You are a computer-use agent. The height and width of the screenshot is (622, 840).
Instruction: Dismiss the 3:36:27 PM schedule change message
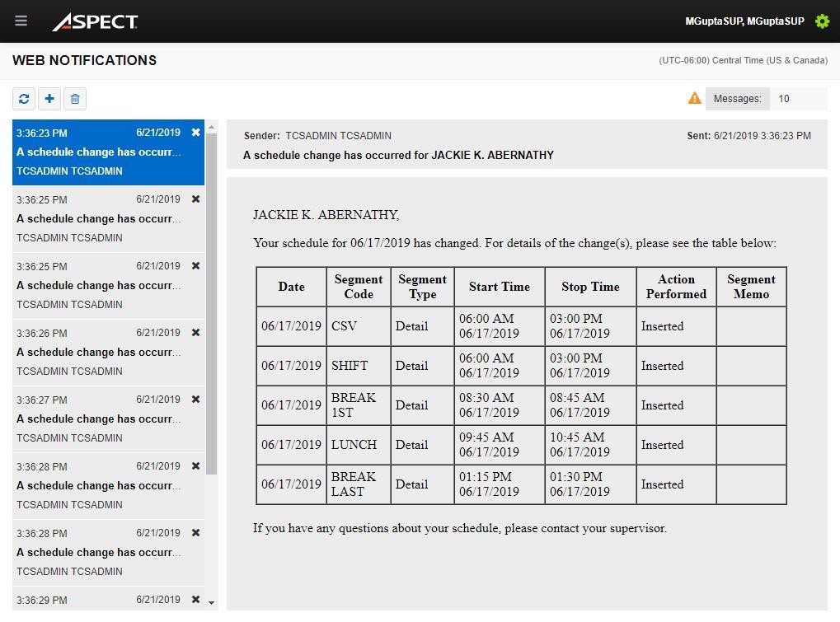coord(195,400)
